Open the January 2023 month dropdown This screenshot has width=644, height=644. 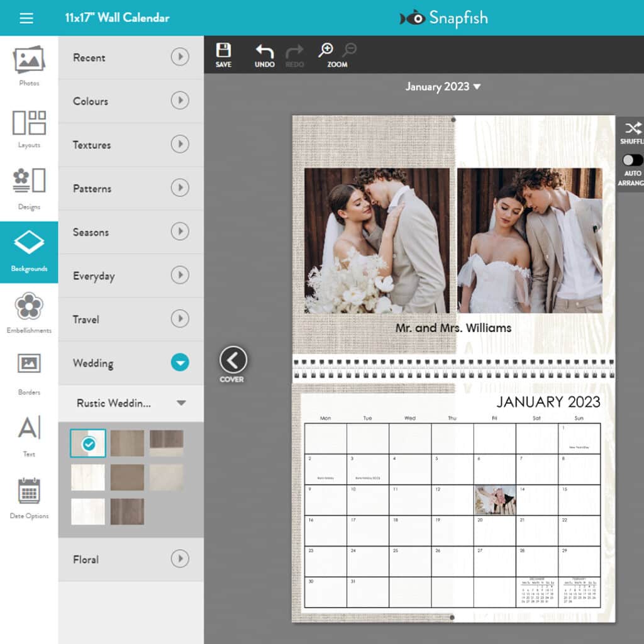[x=442, y=87]
